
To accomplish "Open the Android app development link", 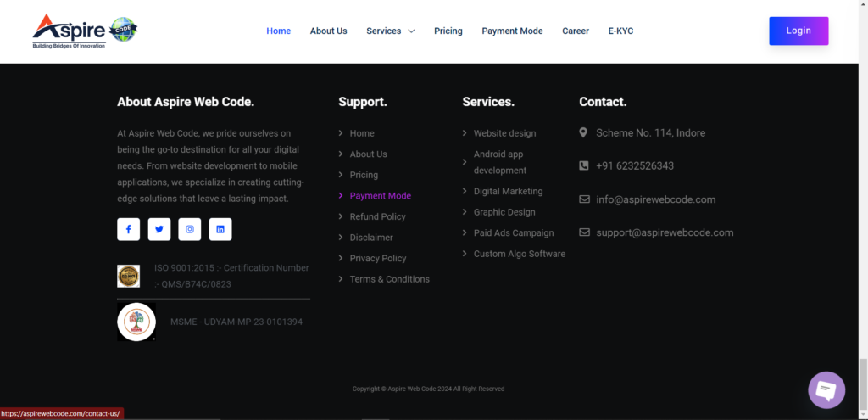I will click(500, 162).
